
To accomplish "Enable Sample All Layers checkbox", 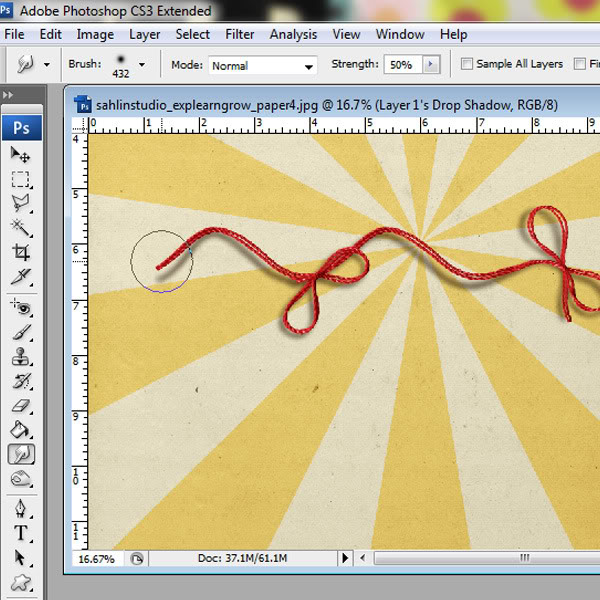I will click(x=466, y=64).
